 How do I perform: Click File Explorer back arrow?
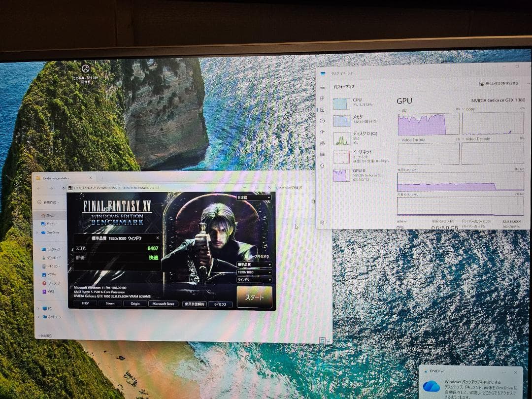(39, 188)
